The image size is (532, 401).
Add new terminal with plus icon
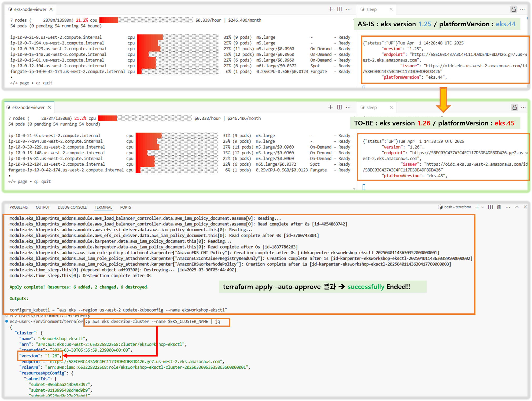477,207
